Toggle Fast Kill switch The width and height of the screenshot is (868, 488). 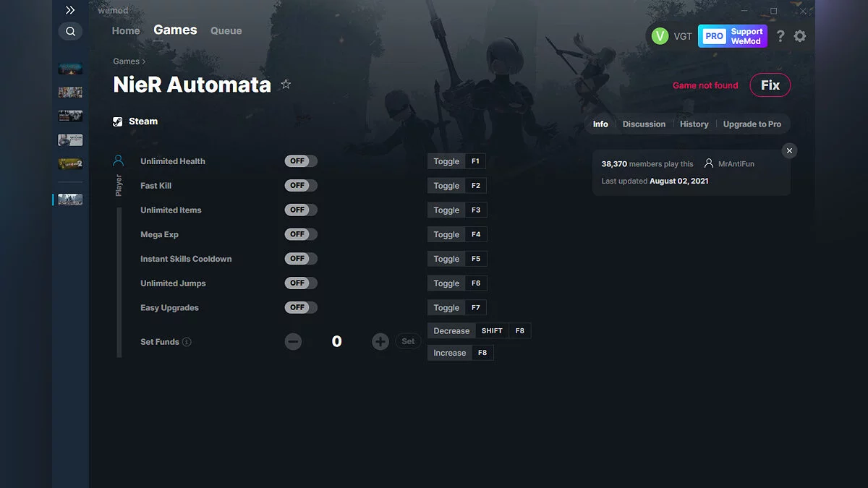pos(301,186)
